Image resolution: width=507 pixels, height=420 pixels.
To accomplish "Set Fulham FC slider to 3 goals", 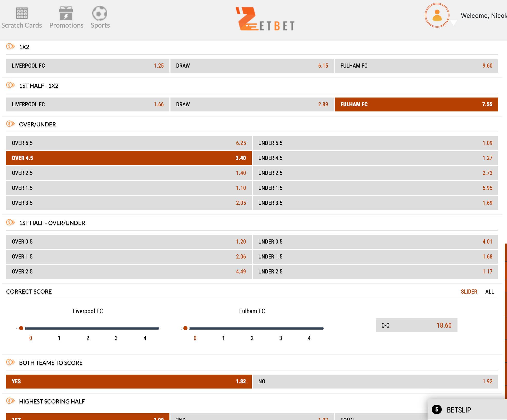I will pos(281,338).
